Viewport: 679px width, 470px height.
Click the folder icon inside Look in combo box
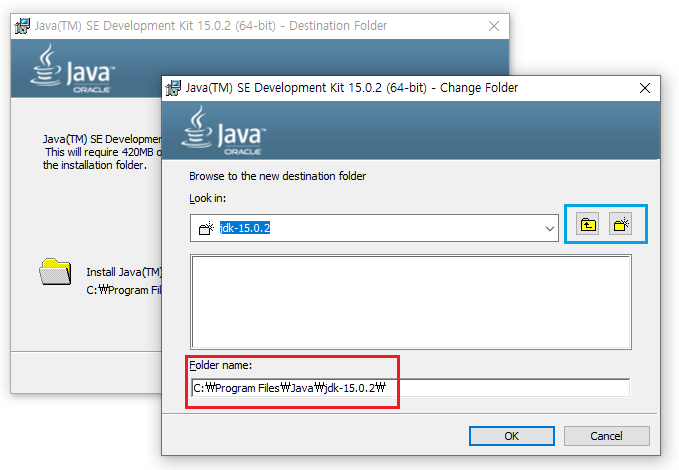click(206, 228)
